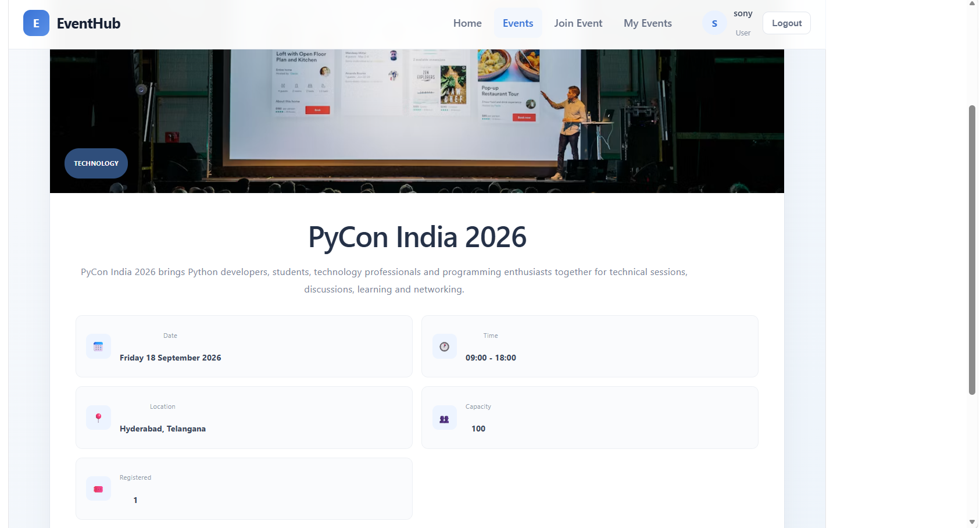Click the calendar icon in Date card
This screenshot has width=980, height=528.
click(98, 347)
